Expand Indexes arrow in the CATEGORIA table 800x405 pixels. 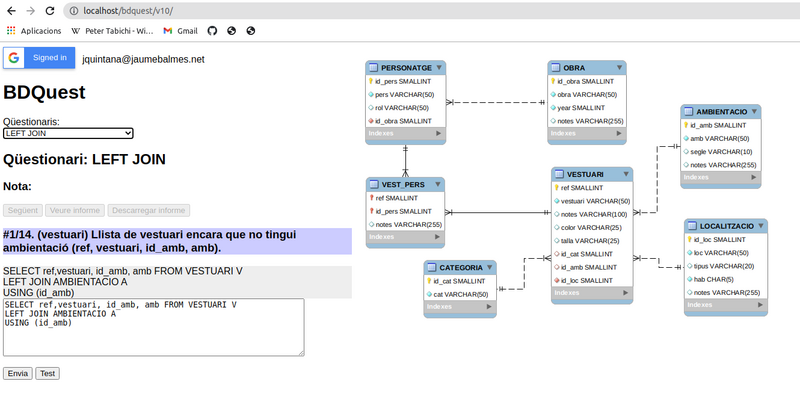[x=488, y=307]
